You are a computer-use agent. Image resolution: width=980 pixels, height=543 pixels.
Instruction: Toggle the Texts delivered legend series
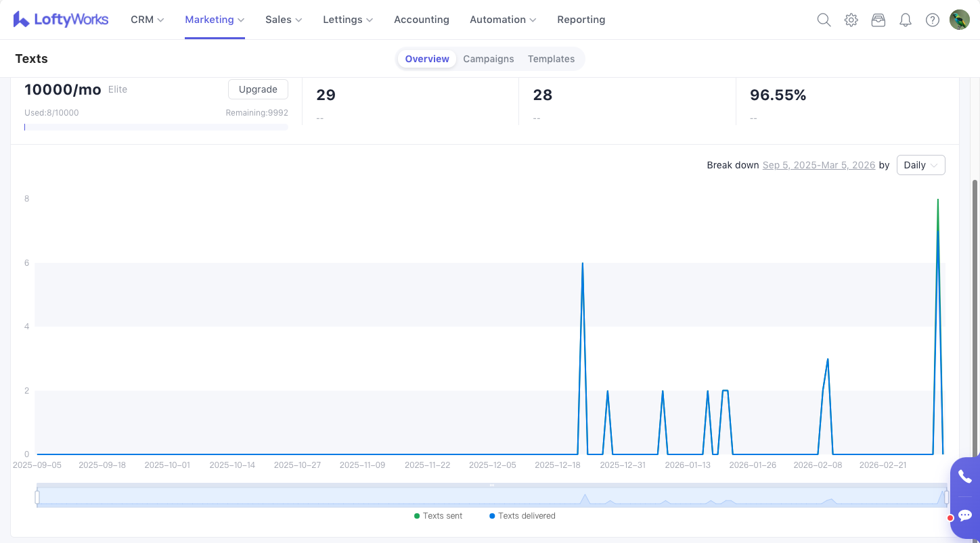[x=522, y=516]
